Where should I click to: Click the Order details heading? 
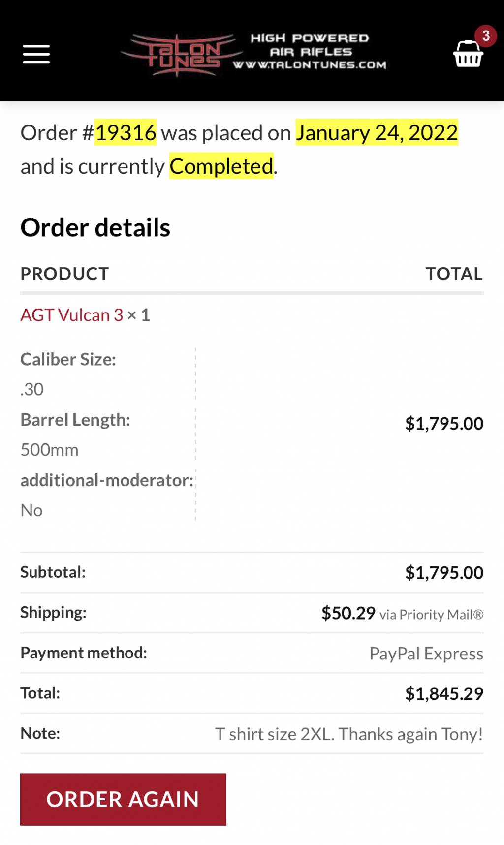coord(95,227)
